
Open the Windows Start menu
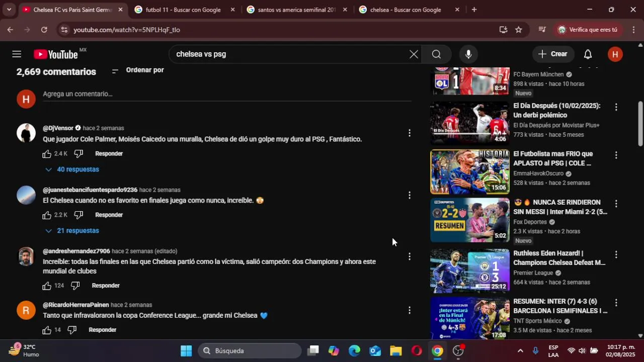(186, 351)
